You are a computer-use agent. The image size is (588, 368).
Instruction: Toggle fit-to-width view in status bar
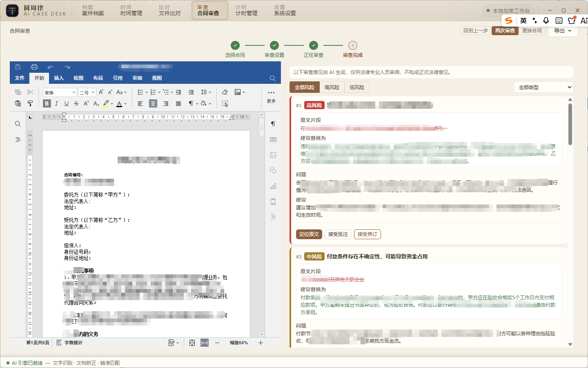tap(205, 343)
